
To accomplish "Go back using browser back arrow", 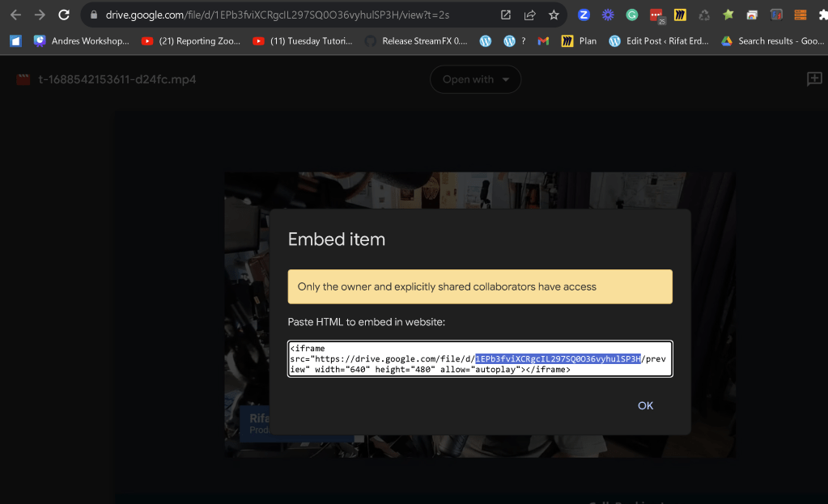I will pyautogui.click(x=16, y=15).
